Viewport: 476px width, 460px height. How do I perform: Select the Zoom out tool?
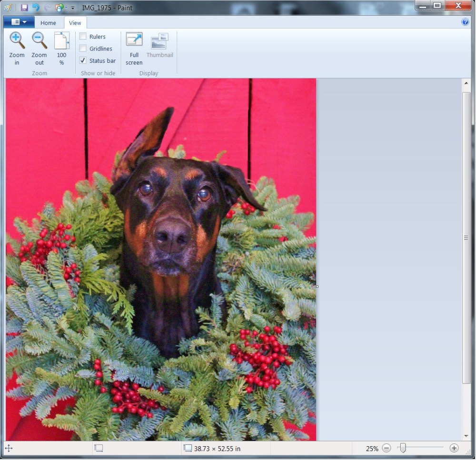coord(39,48)
